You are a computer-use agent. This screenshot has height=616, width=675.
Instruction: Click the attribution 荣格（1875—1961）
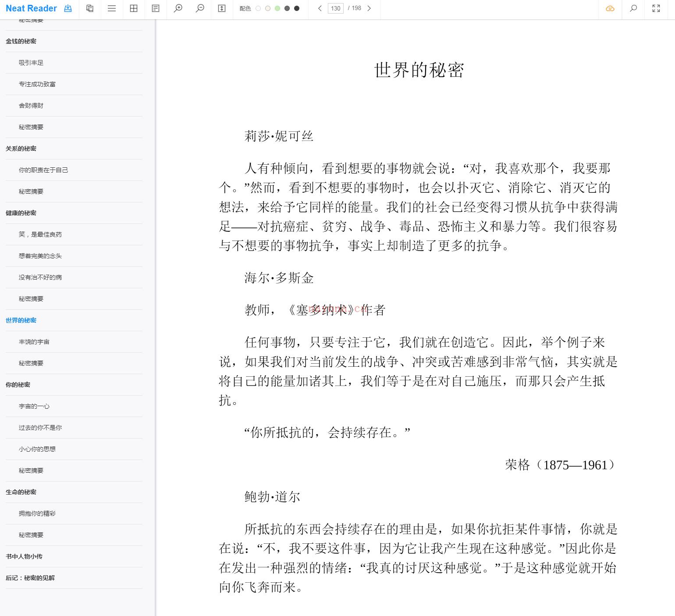[x=561, y=465]
